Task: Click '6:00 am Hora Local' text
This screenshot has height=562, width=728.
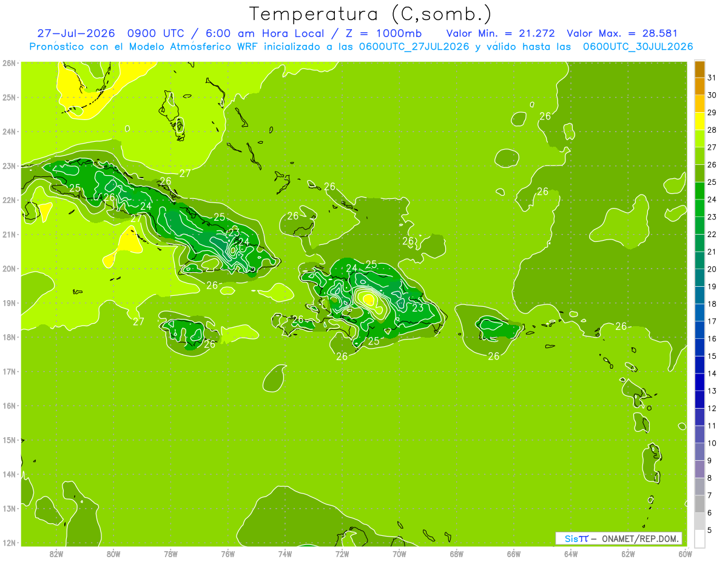Action: [x=266, y=33]
